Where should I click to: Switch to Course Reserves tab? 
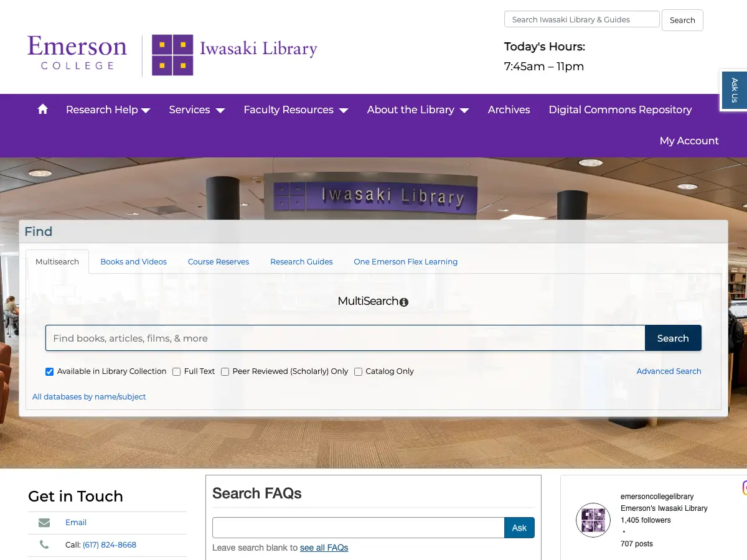tap(218, 261)
